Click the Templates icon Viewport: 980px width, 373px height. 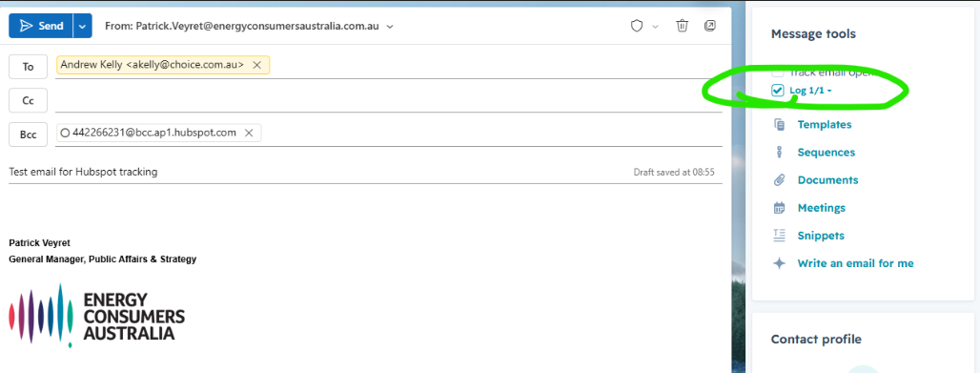point(779,125)
